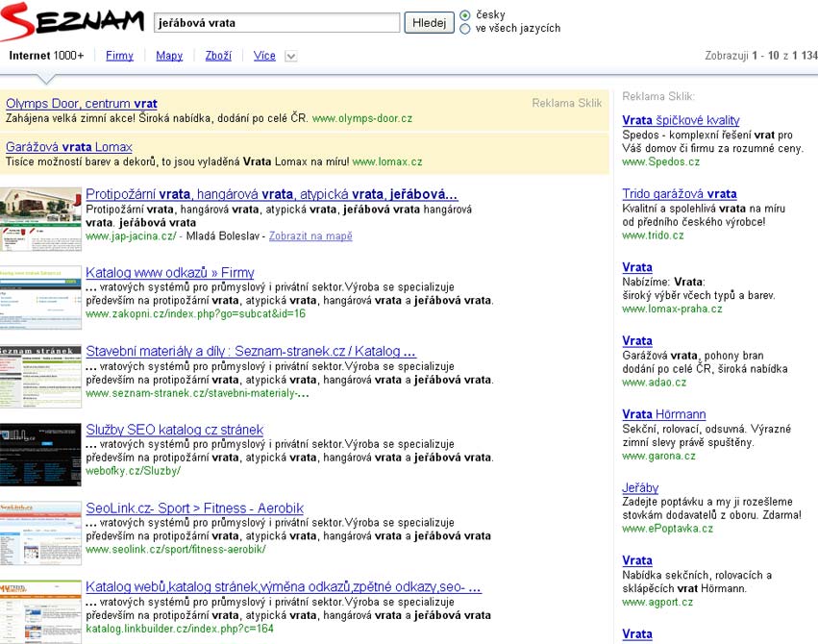818x644 pixels.
Task: Open the Vrata ad for lomax-praha.cz
Action: click(637, 267)
